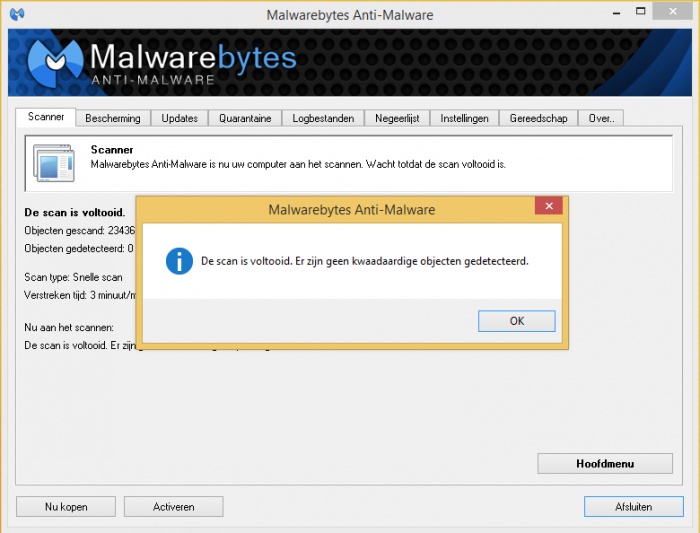Click the Nu kopen button
This screenshot has height=533, width=700.
66,507
